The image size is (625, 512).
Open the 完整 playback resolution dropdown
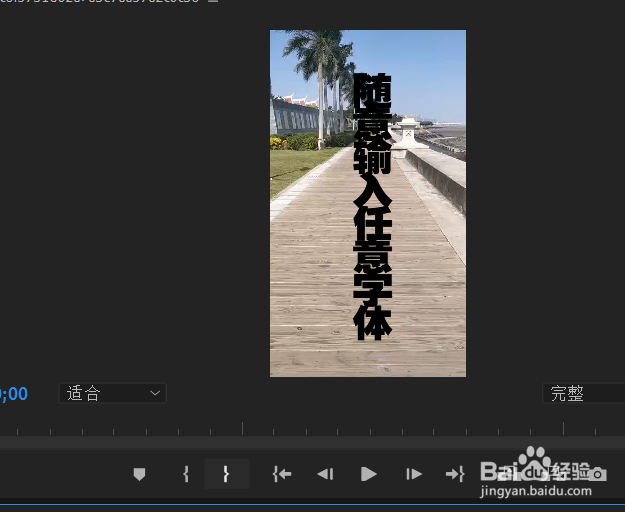pyautogui.click(x=584, y=393)
